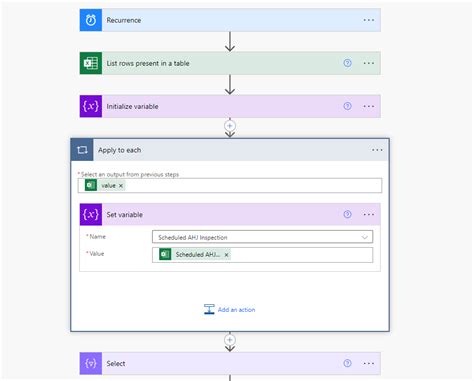474x381 pixels.
Task: Click the Initialize variable curly-brace icon
Action: [x=91, y=106]
